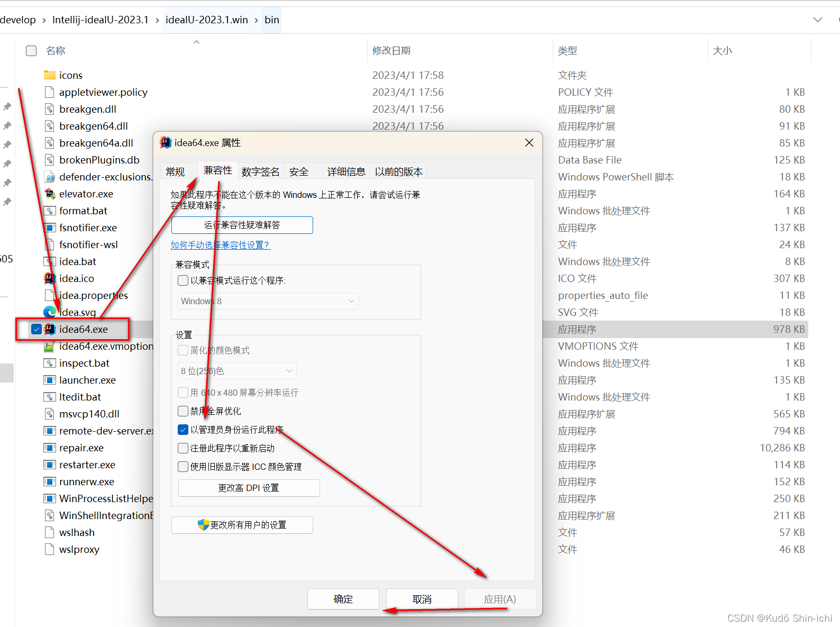Uncheck the idea64.exe row checkbox
840x627 pixels.
(36, 329)
